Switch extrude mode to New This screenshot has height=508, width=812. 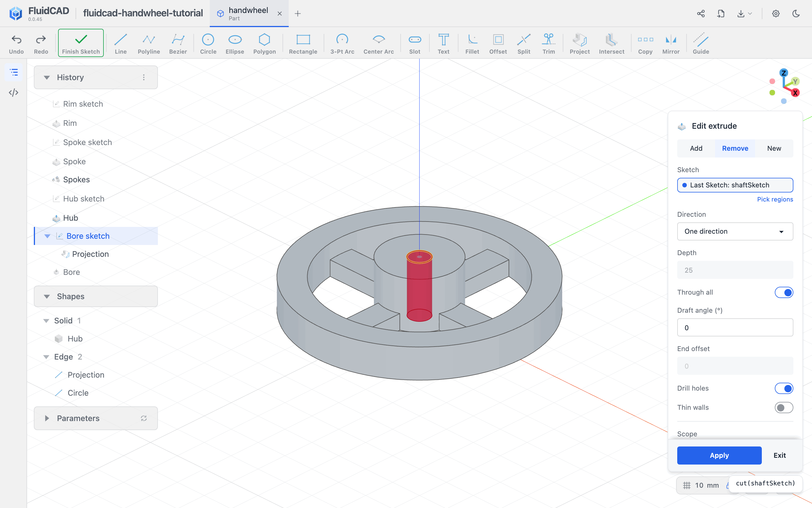tap(774, 148)
